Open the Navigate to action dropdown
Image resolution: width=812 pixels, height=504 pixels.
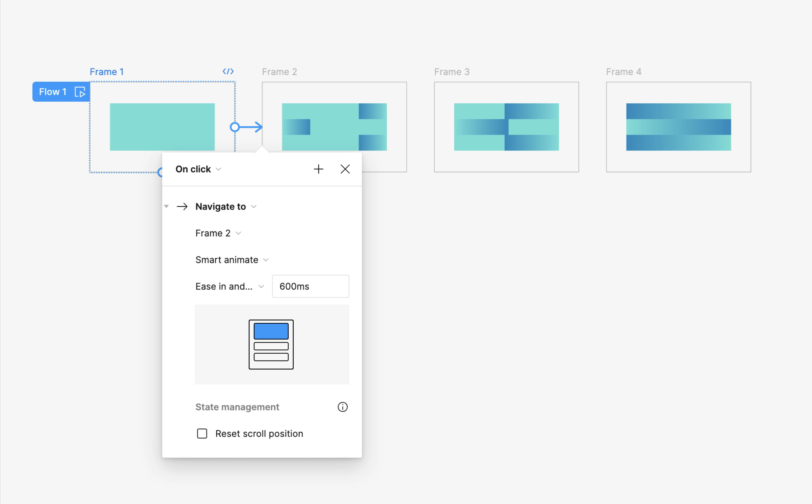[226, 207]
